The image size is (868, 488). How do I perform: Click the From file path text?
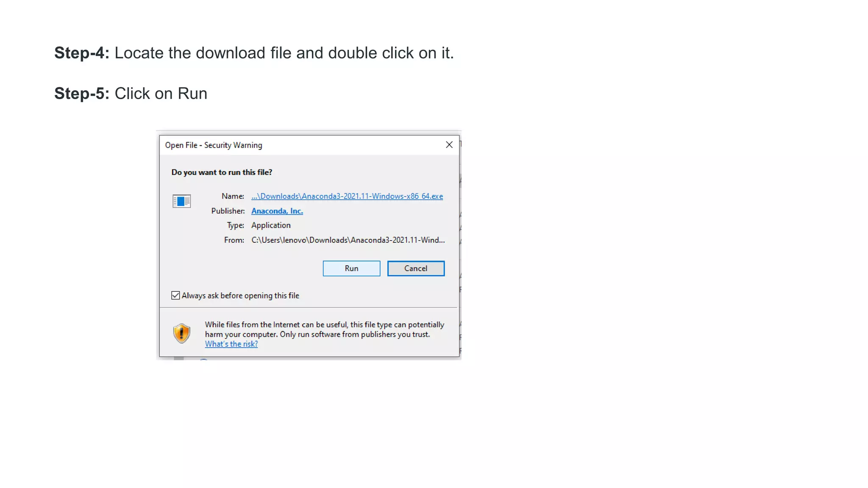pos(348,240)
